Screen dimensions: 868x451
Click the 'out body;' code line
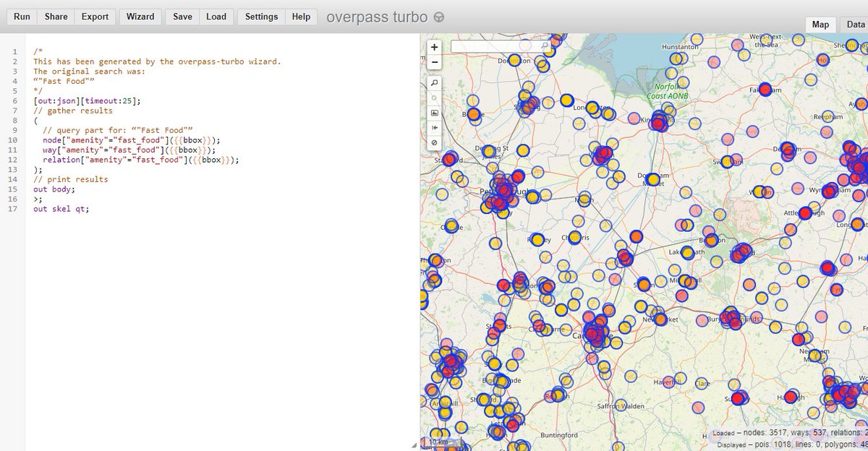coord(54,189)
